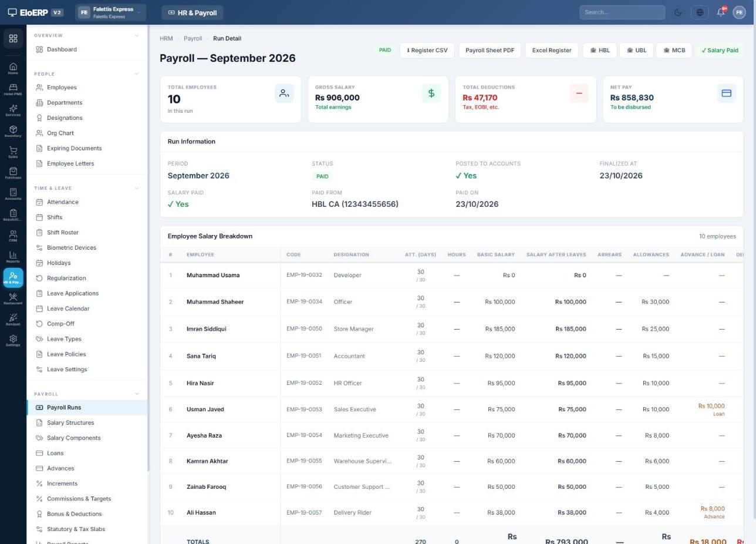This screenshot has height=544, width=756.
Task: Open the Inventory module icon
Action: [13, 132]
